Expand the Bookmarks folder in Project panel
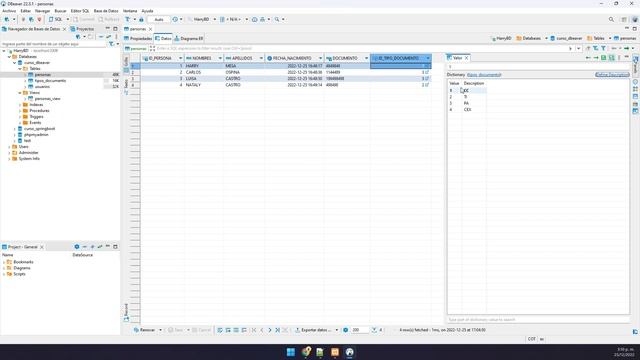This screenshot has width=640, height=360. click(4, 262)
